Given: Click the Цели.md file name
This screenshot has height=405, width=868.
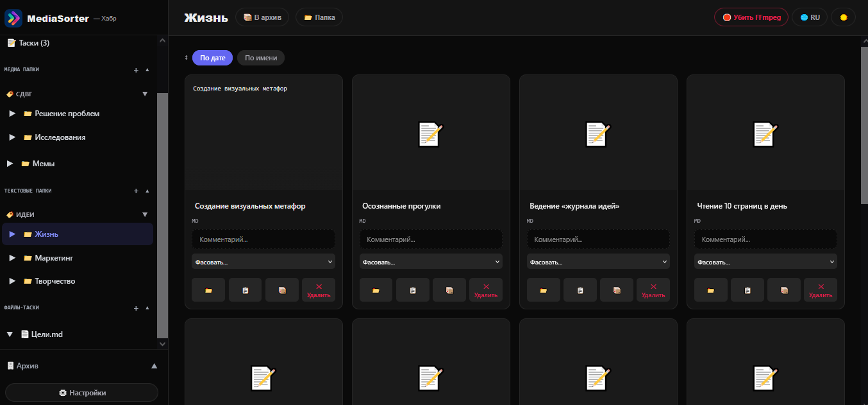Looking at the screenshot, I should point(47,334).
